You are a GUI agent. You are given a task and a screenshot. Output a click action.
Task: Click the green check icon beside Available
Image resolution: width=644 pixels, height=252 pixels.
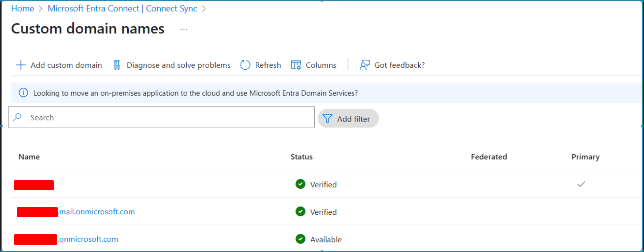[x=300, y=239]
